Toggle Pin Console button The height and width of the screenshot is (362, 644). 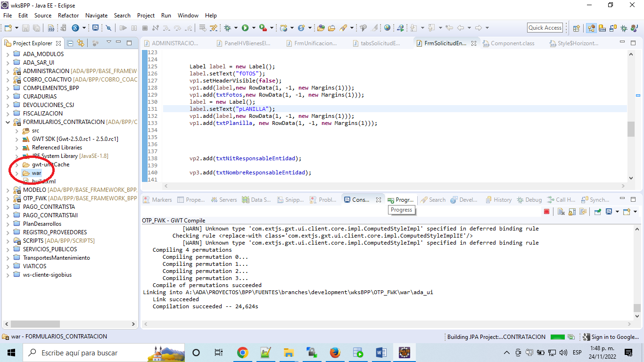pyautogui.click(x=597, y=212)
